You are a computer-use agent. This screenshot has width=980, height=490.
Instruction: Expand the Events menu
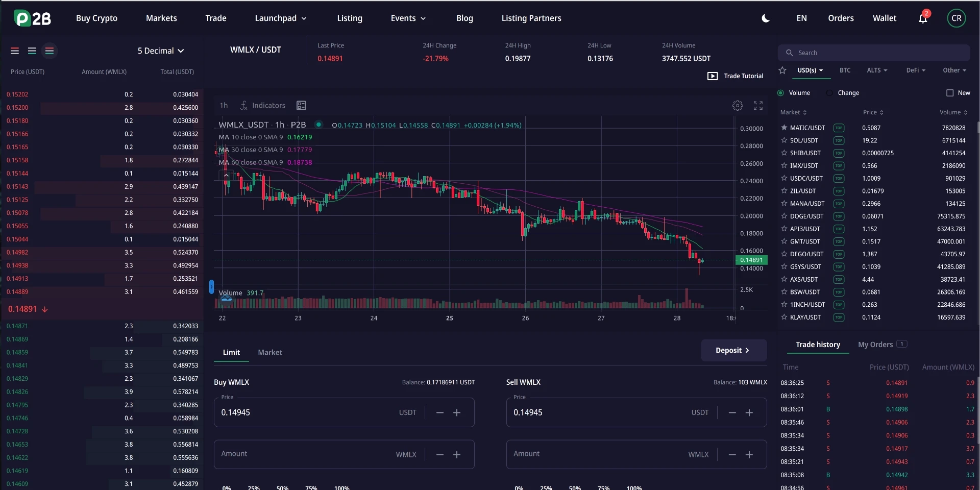[x=408, y=18]
